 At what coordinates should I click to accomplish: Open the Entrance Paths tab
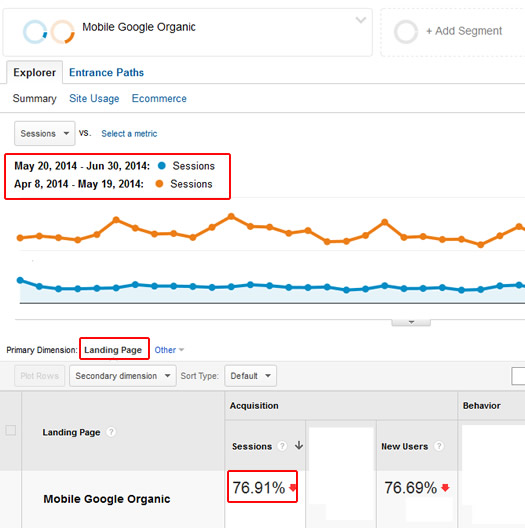click(106, 72)
